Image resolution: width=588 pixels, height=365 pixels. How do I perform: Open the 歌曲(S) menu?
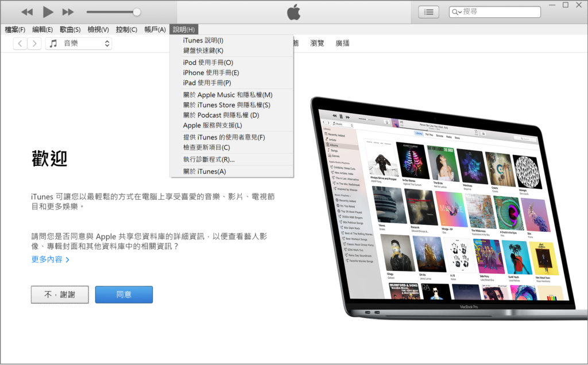70,30
